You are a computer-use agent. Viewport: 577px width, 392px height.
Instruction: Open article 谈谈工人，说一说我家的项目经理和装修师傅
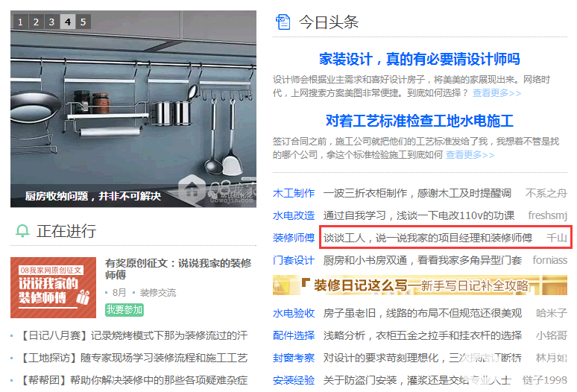[428, 238]
